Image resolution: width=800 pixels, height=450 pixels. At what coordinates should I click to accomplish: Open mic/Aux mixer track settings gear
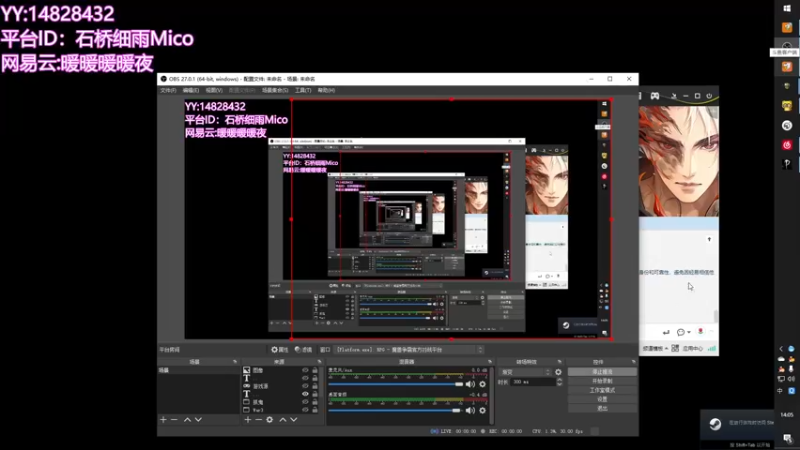tap(482, 384)
